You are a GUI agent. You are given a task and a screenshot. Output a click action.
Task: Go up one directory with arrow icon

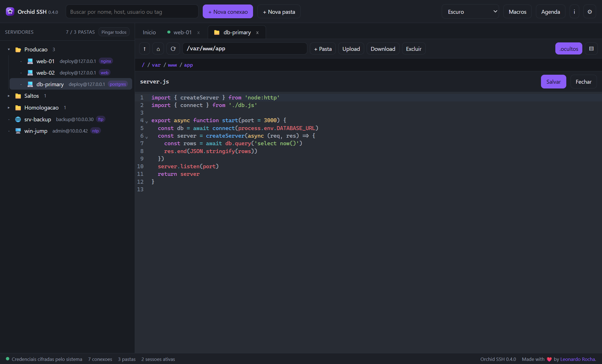tap(145, 49)
